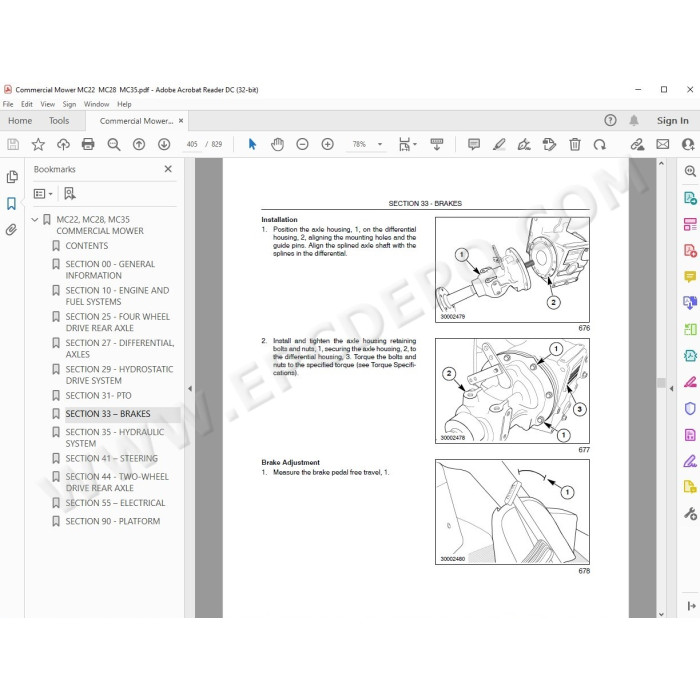
Task: Go to next page arrow
Action: (164, 144)
